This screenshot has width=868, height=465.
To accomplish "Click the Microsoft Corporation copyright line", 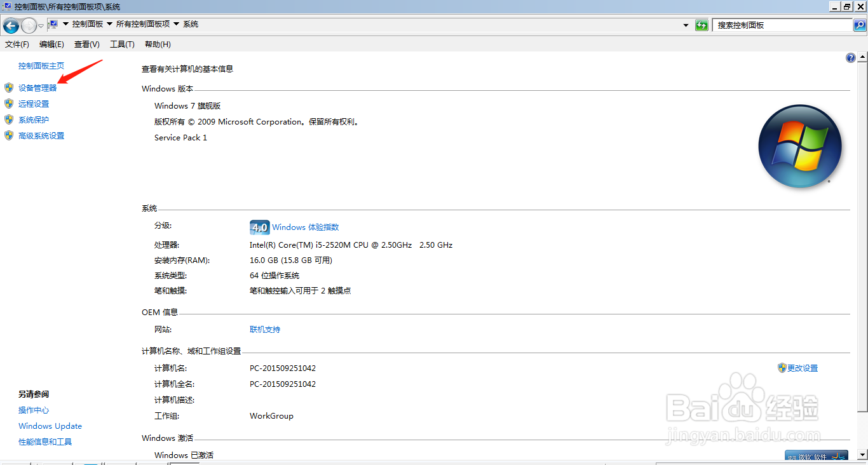I will (257, 122).
